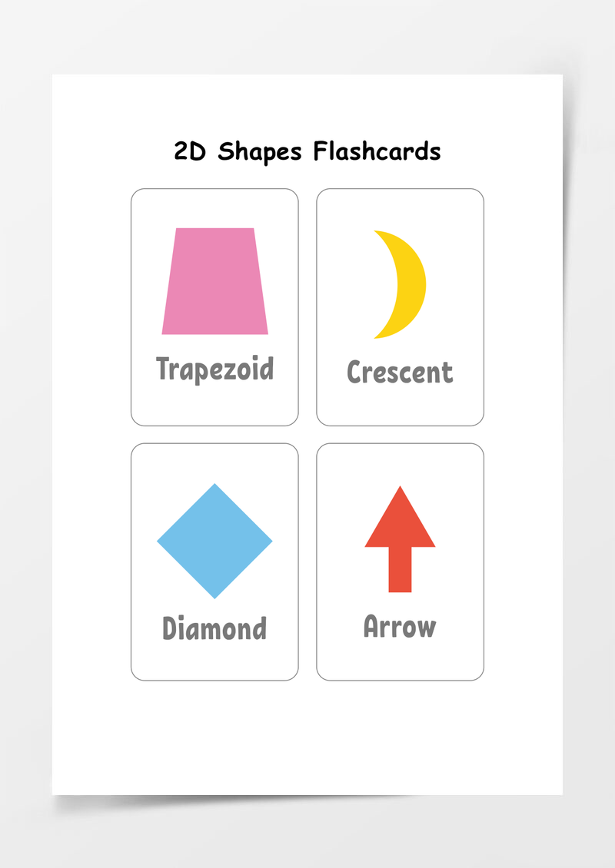The height and width of the screenshot is (868, 615).
Task: Click the top tip of the yellow crescent
Action: pyautogui.click(x=378, y=233)
